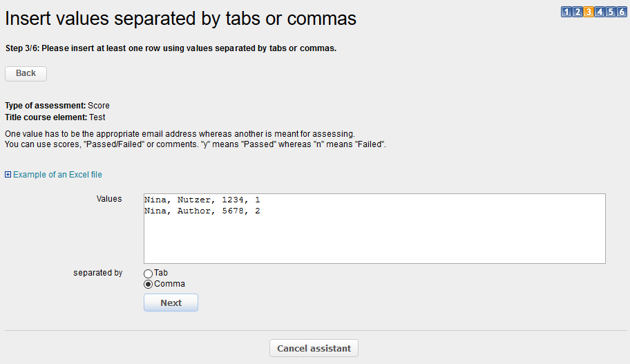Click the 'Tab' option label
Viewport: 630px width, 364px height.
coord(161,273)
